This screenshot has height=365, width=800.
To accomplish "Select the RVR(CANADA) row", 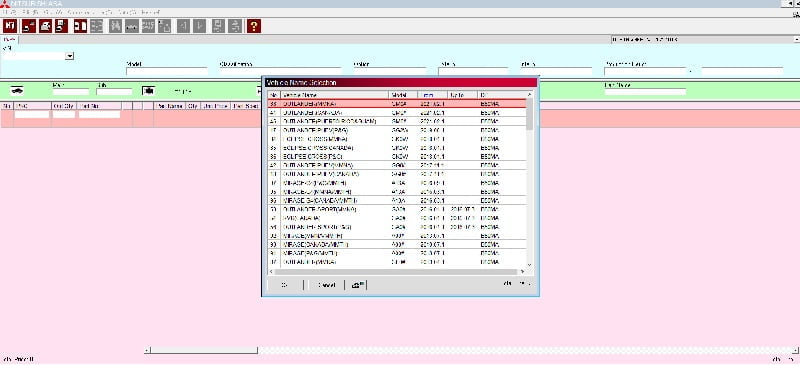I will (397, 218).
